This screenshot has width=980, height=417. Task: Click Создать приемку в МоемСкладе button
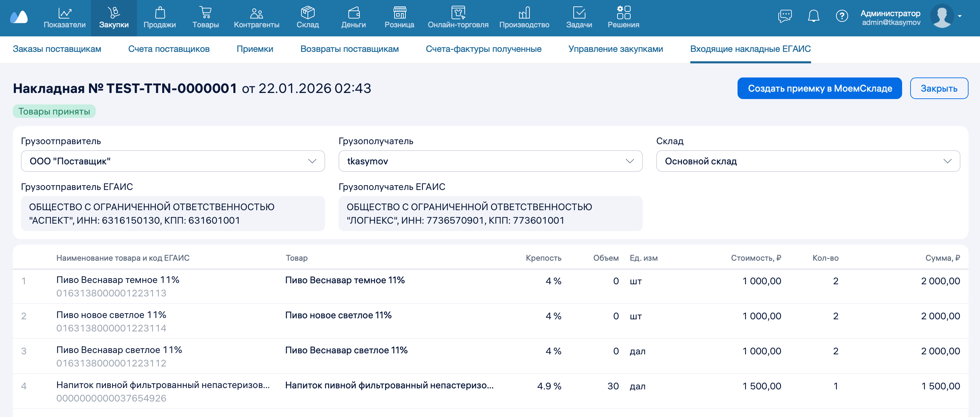(x=819, y=88)
